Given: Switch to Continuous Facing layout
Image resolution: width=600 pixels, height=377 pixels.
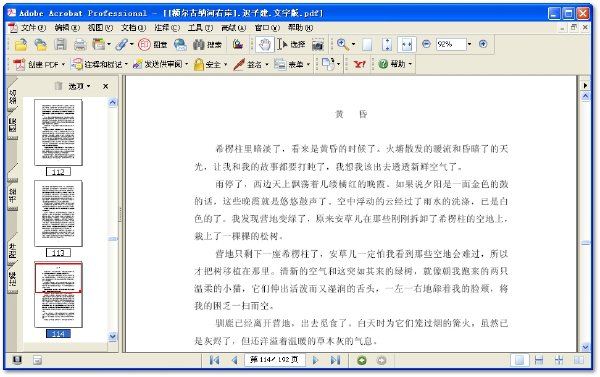Looking at the screenshot, I should (x=559, y=360).
